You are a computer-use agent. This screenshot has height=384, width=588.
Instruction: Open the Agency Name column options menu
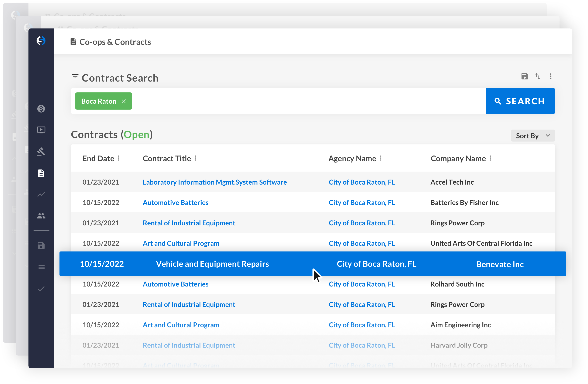click(x=381, y=158)
